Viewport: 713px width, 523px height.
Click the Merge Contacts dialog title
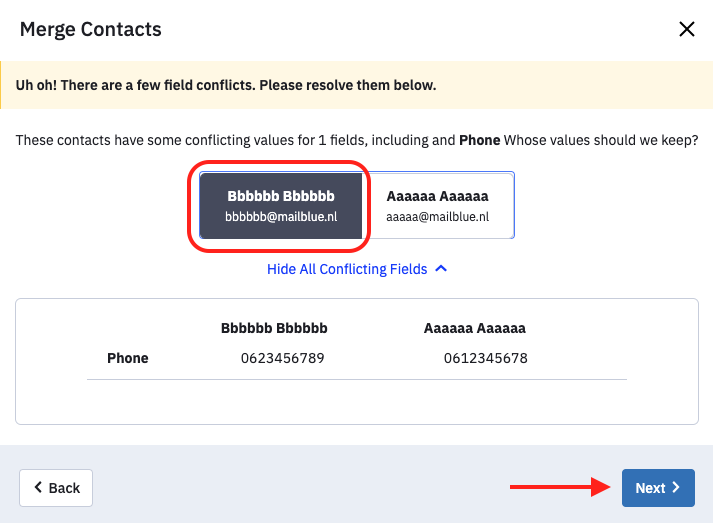(x=90, y=30)
